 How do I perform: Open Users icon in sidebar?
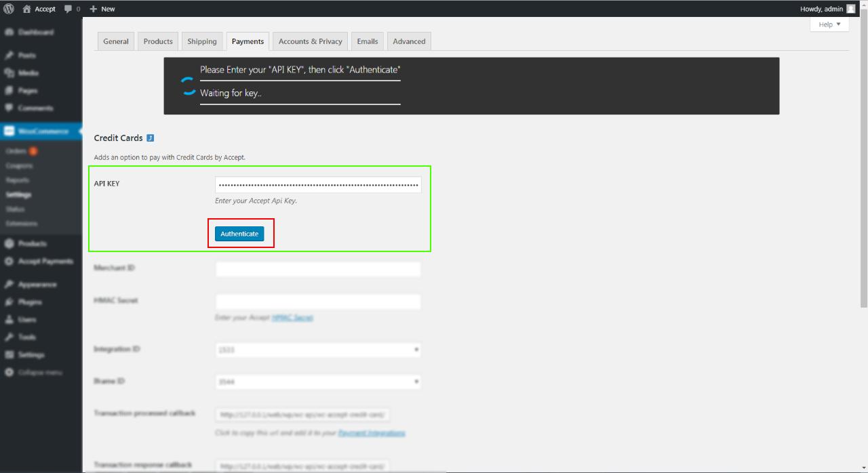point(9,319)
